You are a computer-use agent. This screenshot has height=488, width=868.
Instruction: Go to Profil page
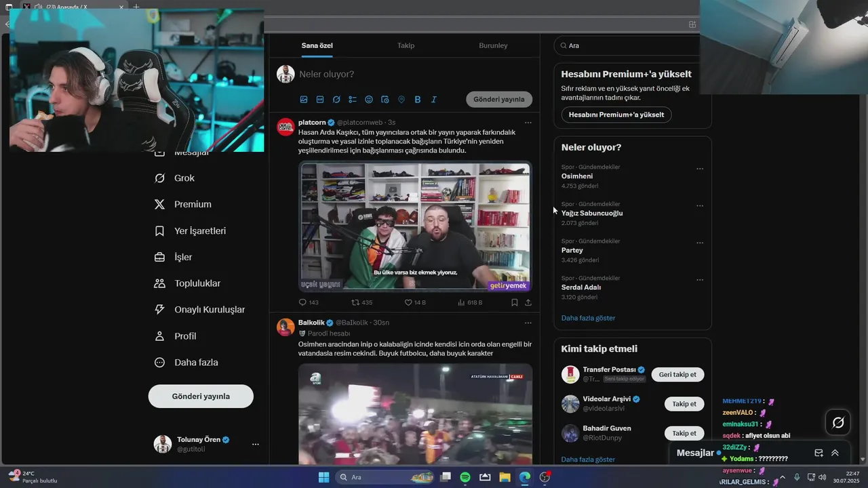pos(176,336)
